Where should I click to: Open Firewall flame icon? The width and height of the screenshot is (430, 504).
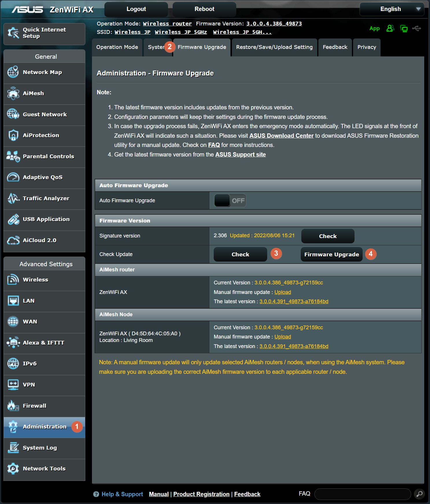(13, 406)
